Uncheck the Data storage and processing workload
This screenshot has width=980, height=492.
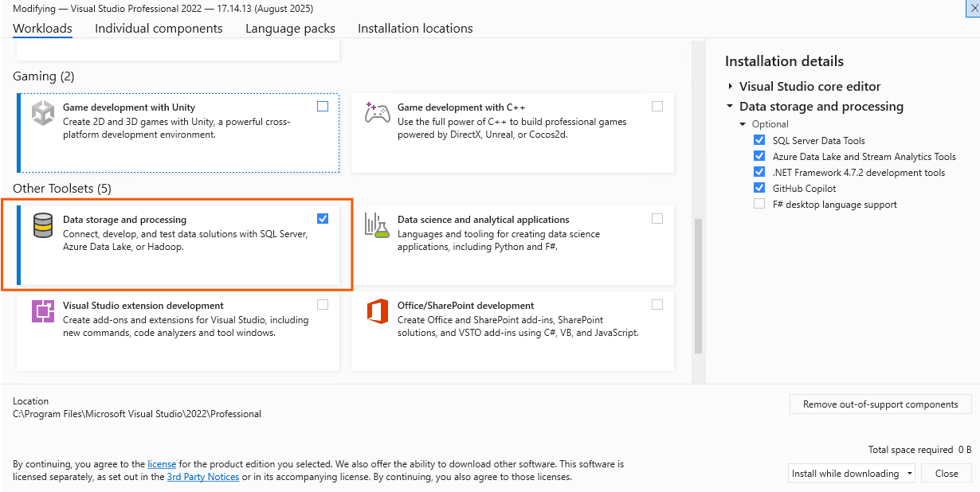(323, 219)
